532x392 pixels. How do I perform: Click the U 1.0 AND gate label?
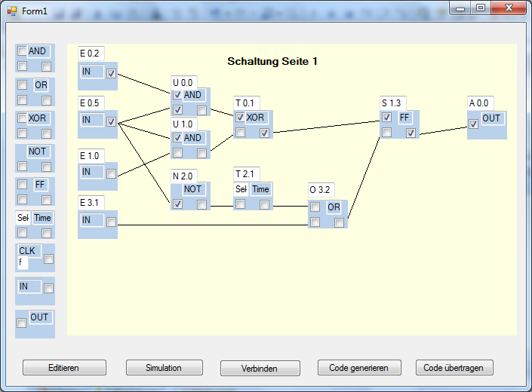192,138
